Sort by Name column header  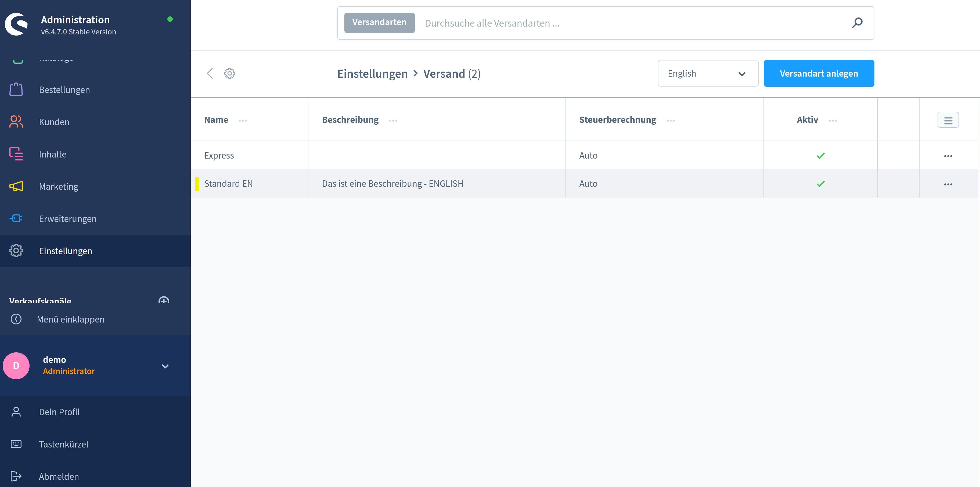point(216,120)
